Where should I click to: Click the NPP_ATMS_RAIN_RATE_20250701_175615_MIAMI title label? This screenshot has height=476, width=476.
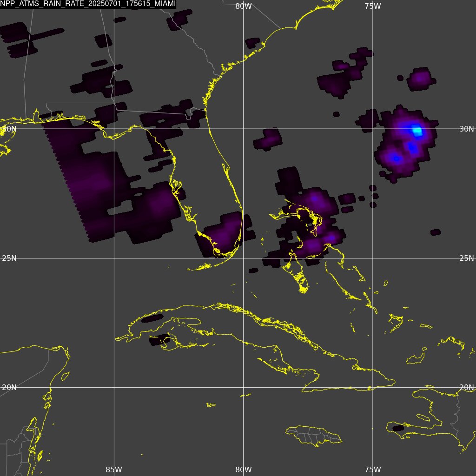pyautogui.click(x=88, y=4)
